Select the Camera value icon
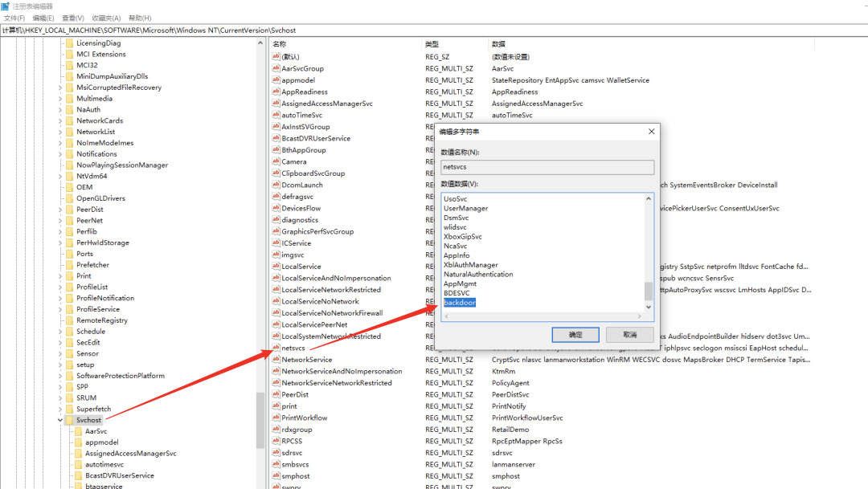The height and width of the screenshot is (489, 868). [276, 161]
